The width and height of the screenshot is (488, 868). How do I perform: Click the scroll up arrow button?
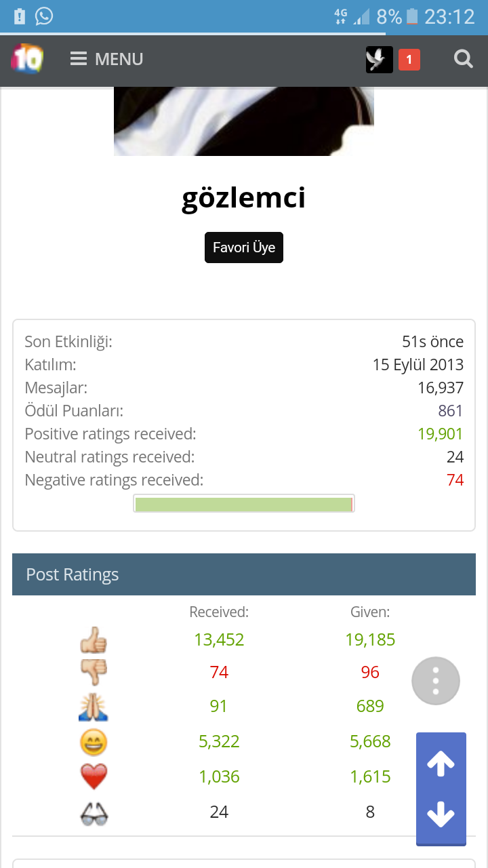point(441,764)
